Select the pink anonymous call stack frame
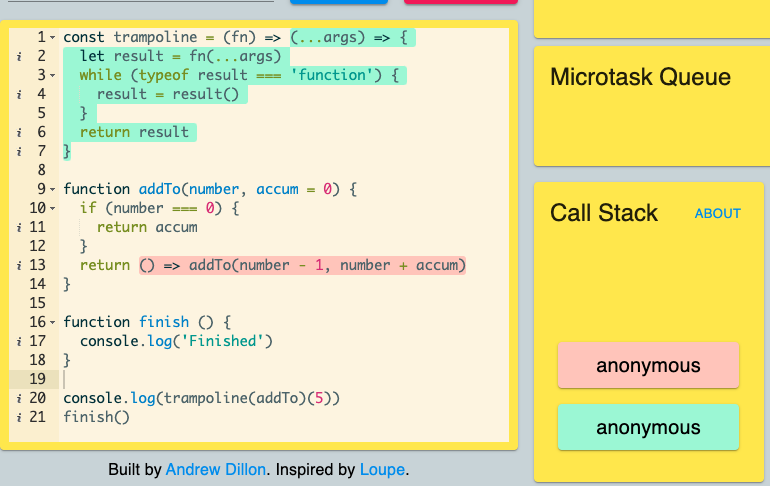Image resolution: width=770 pixels, height=486 pixels. point(648,365)
